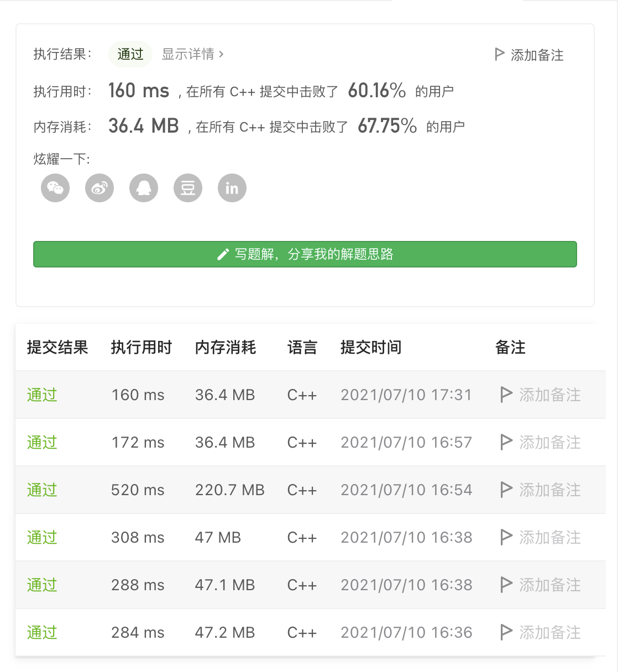618x672 pixels.
Task: Expand 显示详情 result details
Action: (192, 54)
